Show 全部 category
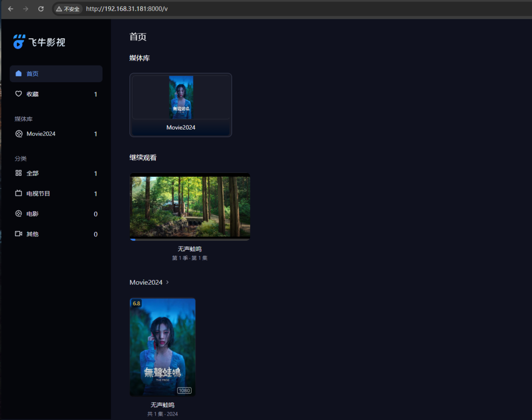Image resolution: width=532 pixels, height=420 pixels. pyautogui.click(x=56, y=173)
